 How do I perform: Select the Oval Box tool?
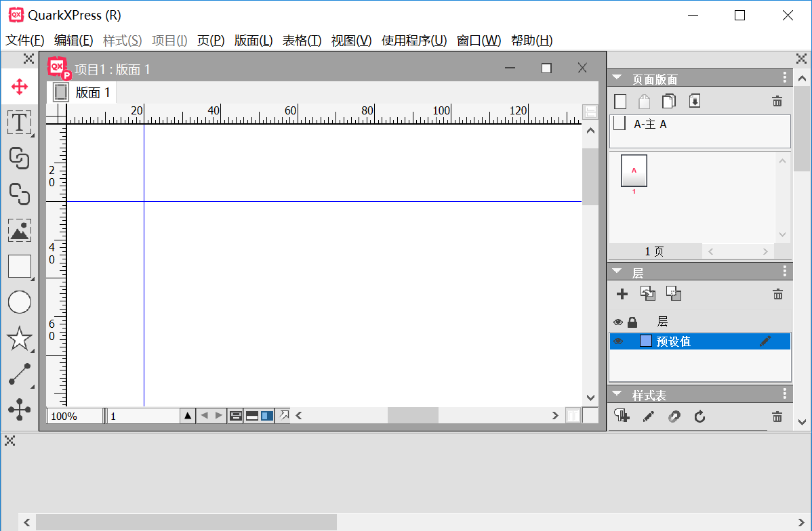click(x=20, y=302)
